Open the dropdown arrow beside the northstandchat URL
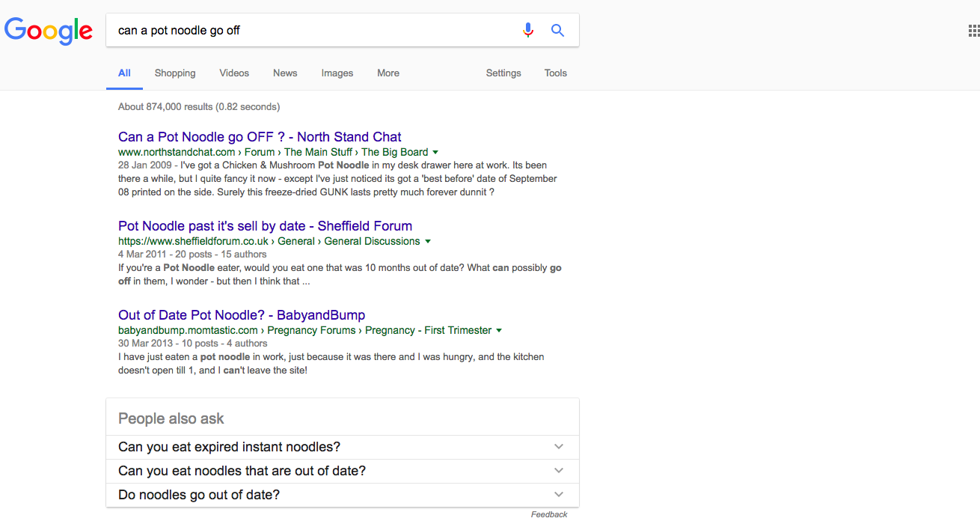 [435, 153]
